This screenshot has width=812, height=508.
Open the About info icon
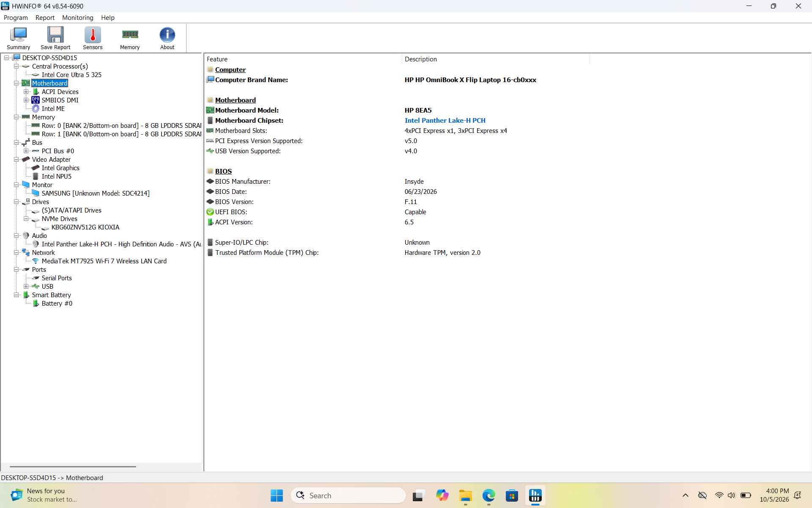pos(167,38)
